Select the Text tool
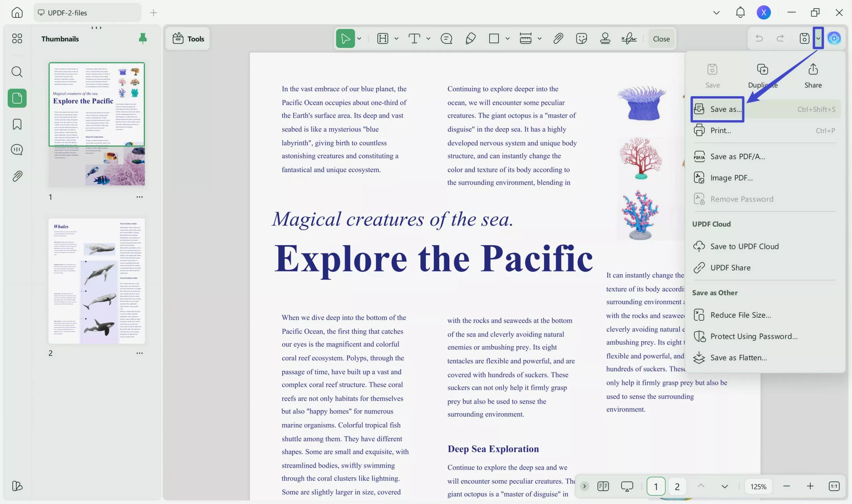 (x=414, y=38)
